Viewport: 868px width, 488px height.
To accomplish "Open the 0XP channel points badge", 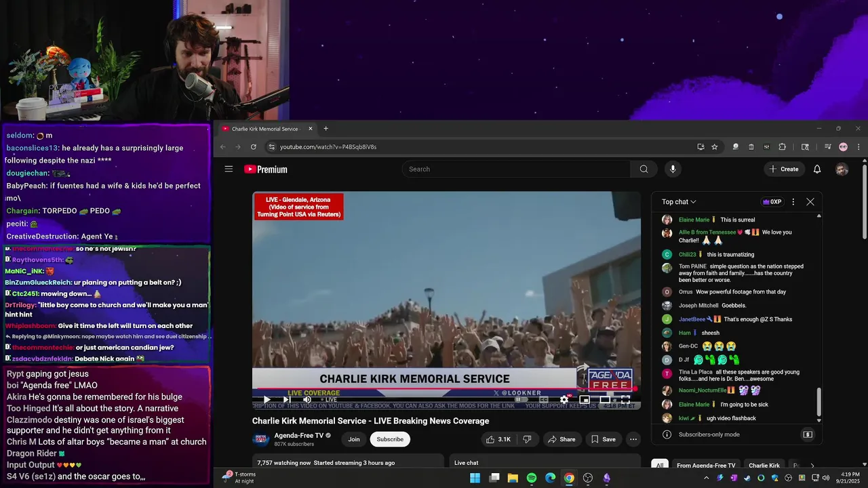I will point(772,202).
